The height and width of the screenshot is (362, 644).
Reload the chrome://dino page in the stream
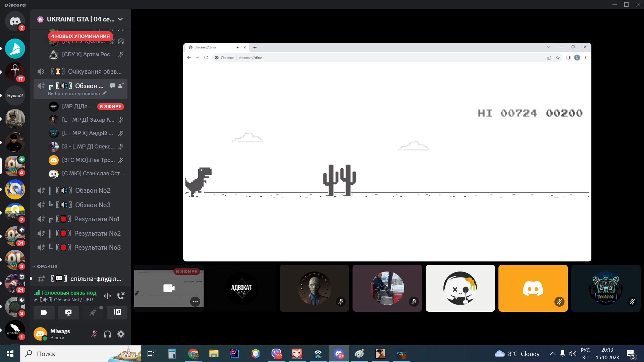(206, 58)
